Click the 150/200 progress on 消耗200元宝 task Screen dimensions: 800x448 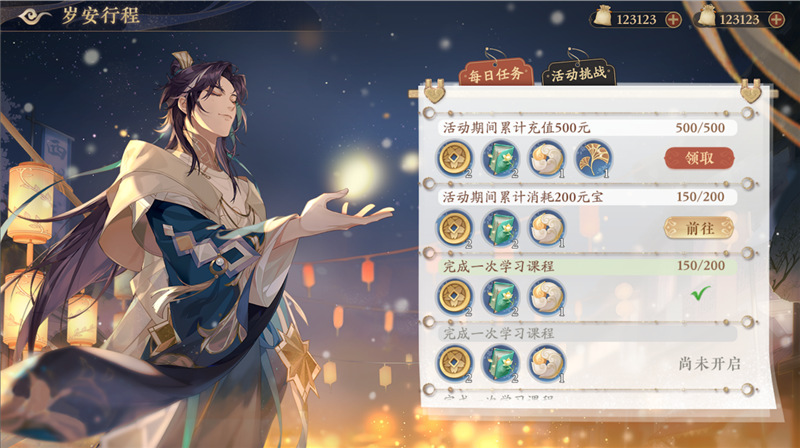tap(700, 196)
